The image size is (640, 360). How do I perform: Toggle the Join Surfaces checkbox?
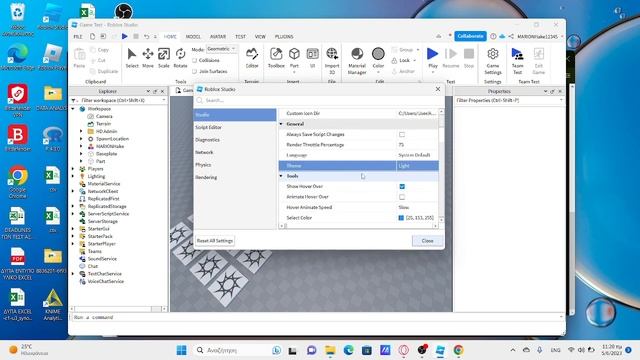click(x=194, y=71)
